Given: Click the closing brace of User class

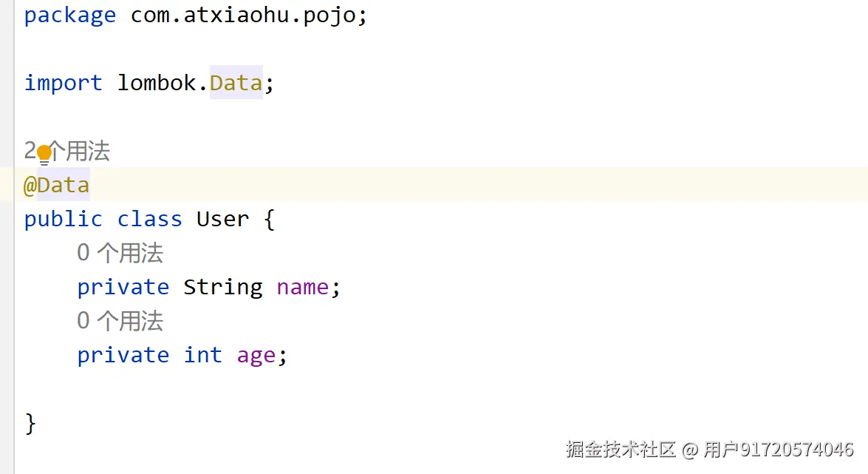Looking at the screenshot, I should click(x=30, y=424).
